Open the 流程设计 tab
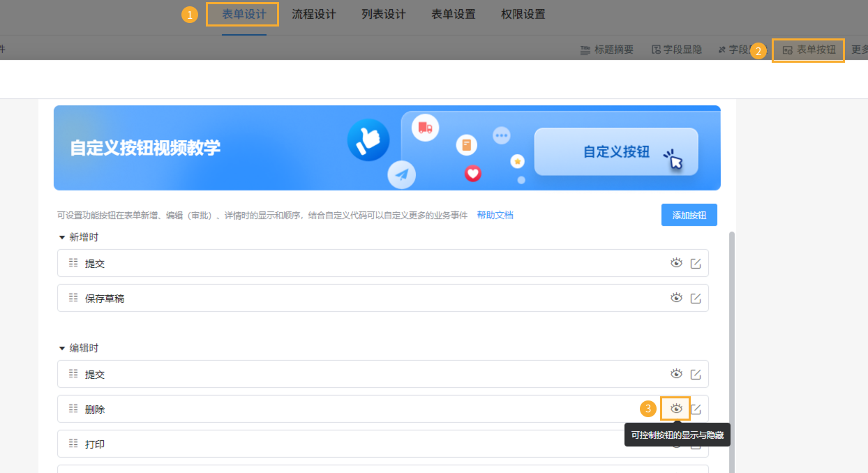Viewport: 868px width, 473px height. point(314,14)
